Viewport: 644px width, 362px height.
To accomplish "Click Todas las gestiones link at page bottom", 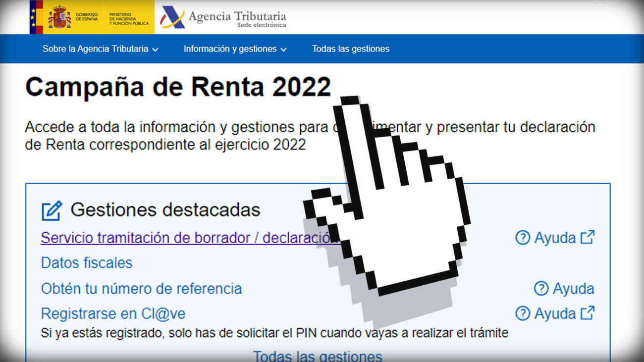I will [318, 355].
